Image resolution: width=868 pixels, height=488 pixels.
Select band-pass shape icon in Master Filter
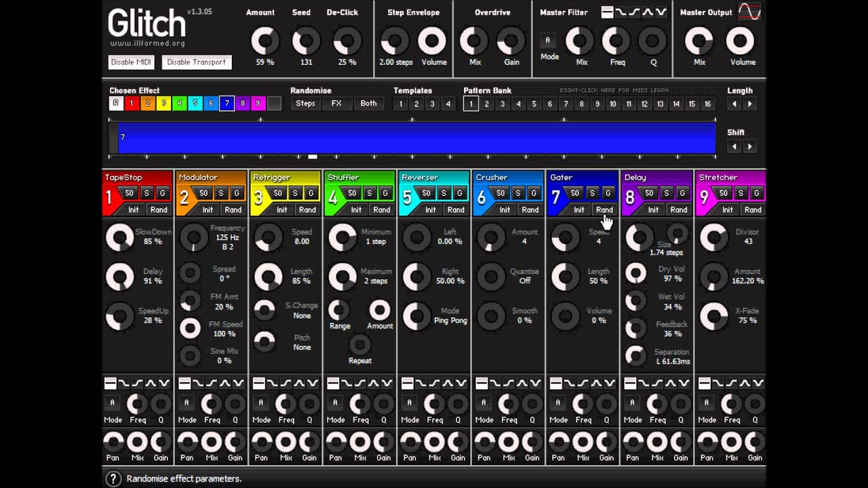point(648,12)
